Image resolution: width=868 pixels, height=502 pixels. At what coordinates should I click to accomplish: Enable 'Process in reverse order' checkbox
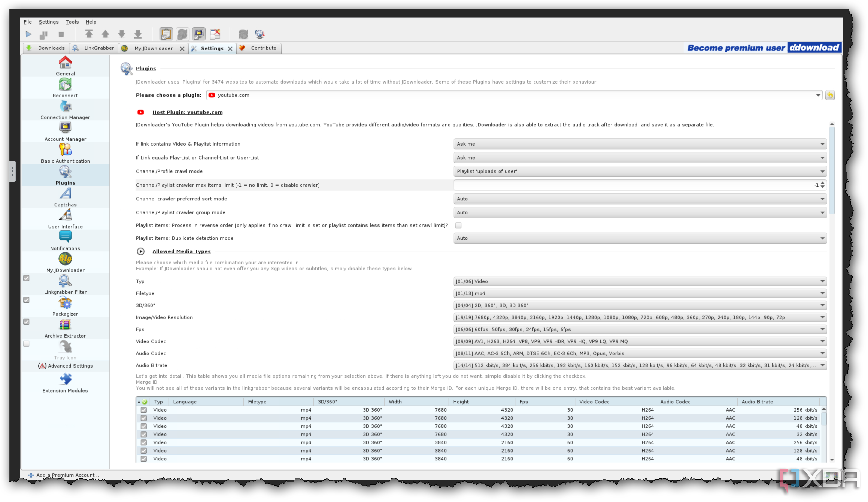(458, 225)
